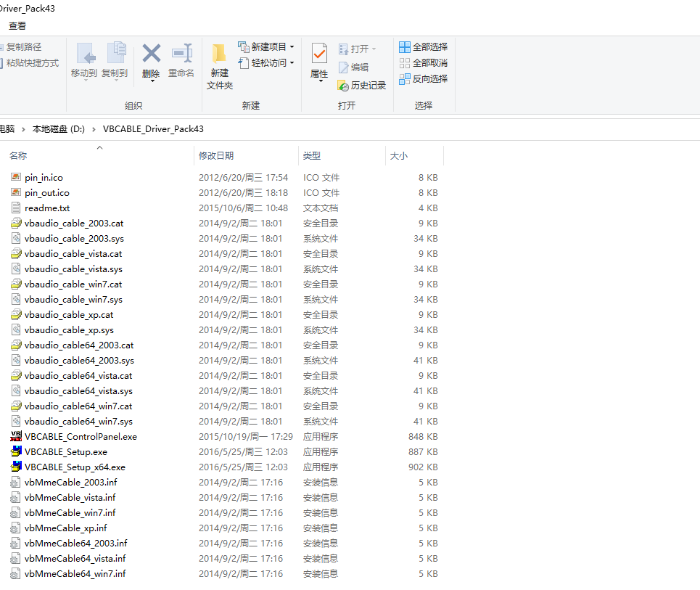Click the Delete (删除) red X icon
Image resolution: width=700 pixels, height=590 pixels.
click(152, 53)
